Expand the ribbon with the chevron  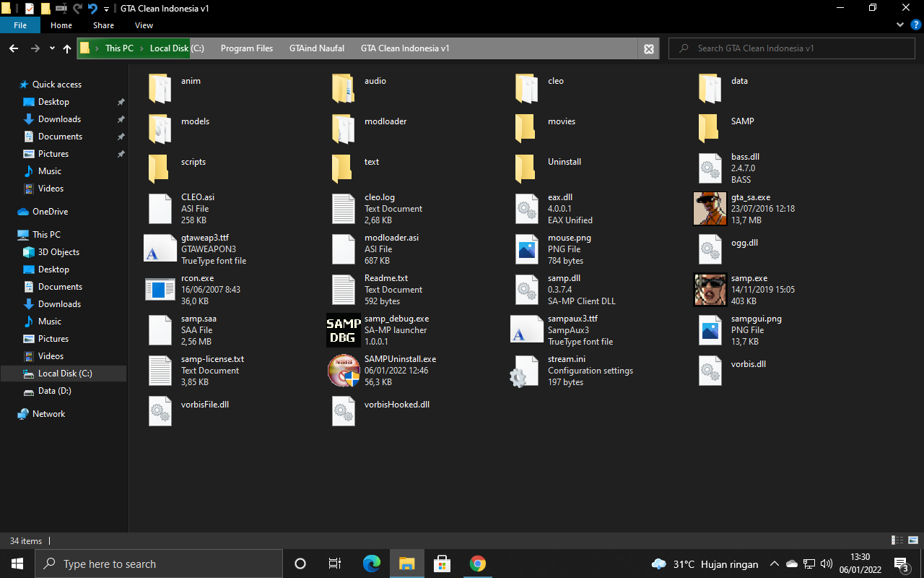coord(899,25)
